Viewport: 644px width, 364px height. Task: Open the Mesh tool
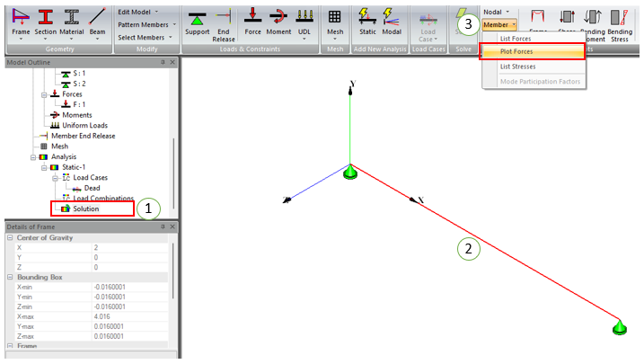pyautogui.click(x=335, y=22)
